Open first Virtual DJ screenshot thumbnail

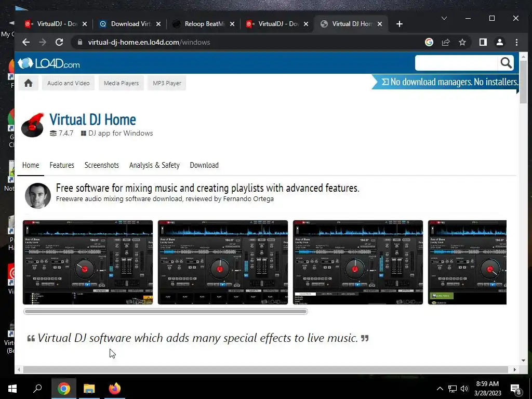(x=87, y=262)
